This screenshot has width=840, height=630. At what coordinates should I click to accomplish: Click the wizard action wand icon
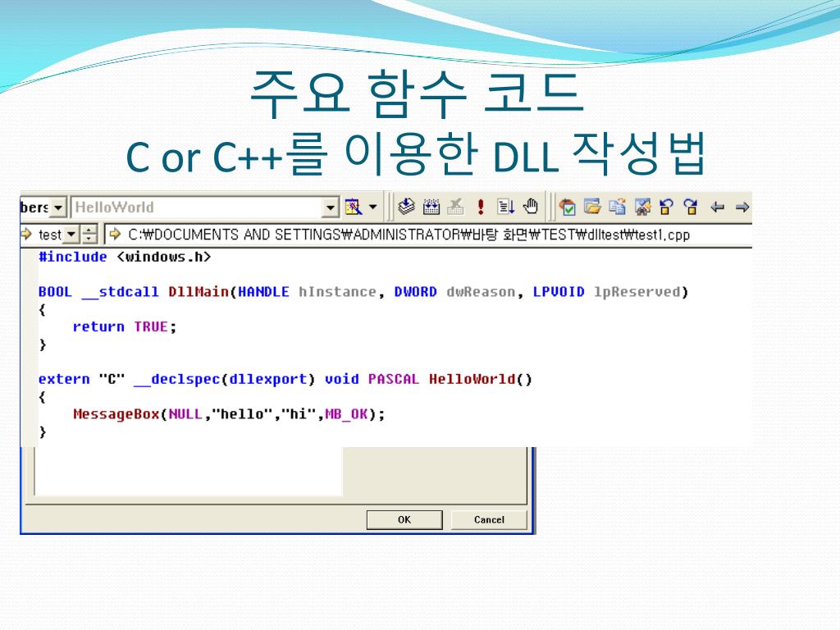click(353, 207)
